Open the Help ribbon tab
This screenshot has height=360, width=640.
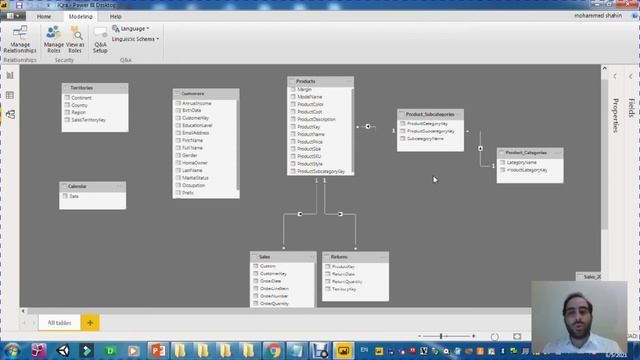[116, 16]
